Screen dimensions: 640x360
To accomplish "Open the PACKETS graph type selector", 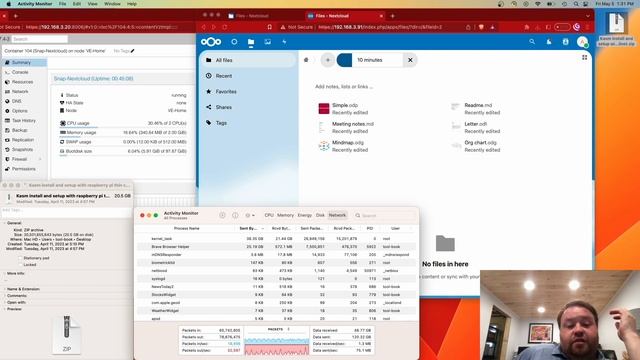I will pos(278,329).
